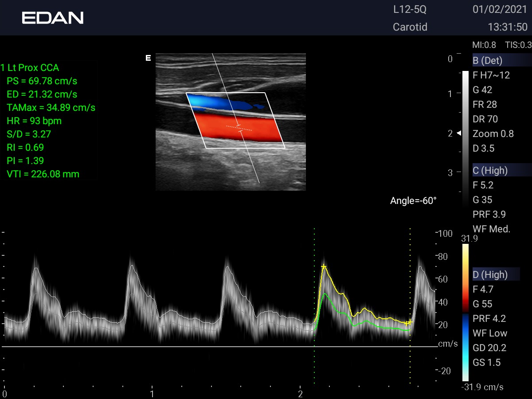The height and width of the screenshot is (399, 532).
Task: Select the B (Det) mode header
Action: pyautogui.click(x=488, y=61)
